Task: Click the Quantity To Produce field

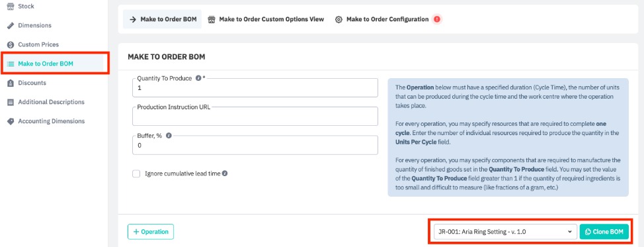Action: pyautogui.click(x=255, y=87)
